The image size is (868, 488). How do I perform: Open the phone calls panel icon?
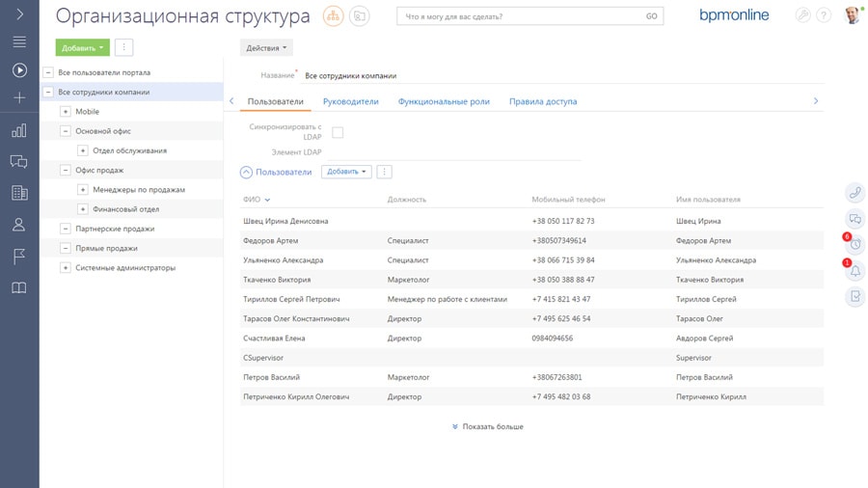[x=855, y=193]
